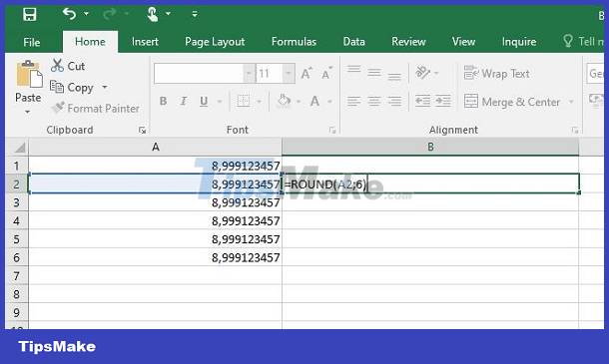Switch to the Home tab
609x364 pixels.
(x=90, y=42)
